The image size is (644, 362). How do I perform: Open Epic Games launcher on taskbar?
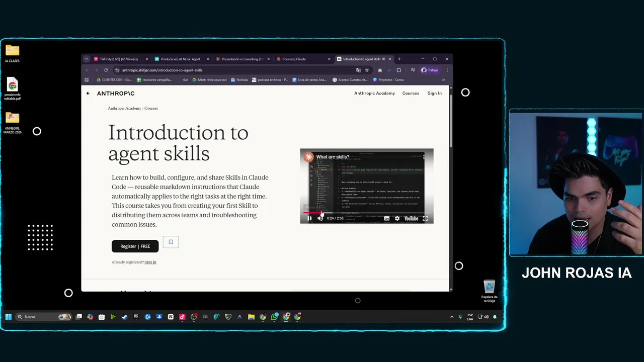coord(136,317)
